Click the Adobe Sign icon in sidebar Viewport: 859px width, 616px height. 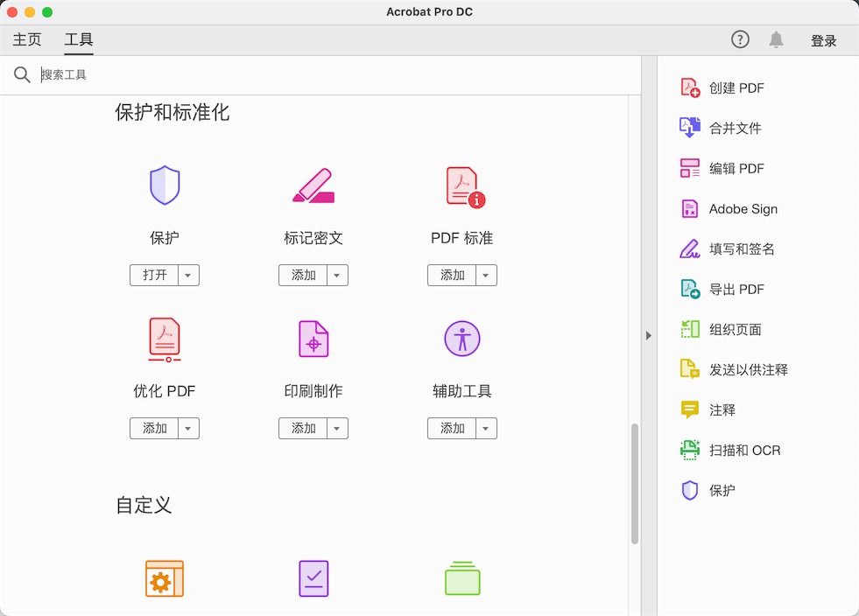690,208
